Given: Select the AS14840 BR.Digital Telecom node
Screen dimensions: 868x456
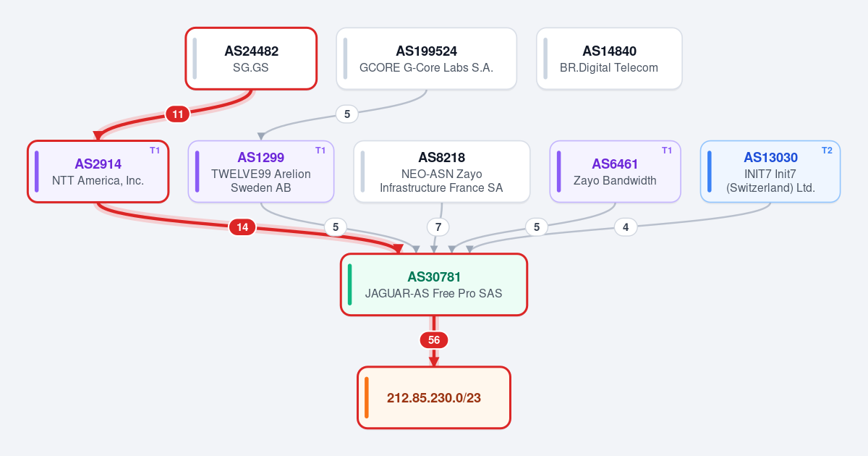Looking at the screenshot, I should 609,59.
